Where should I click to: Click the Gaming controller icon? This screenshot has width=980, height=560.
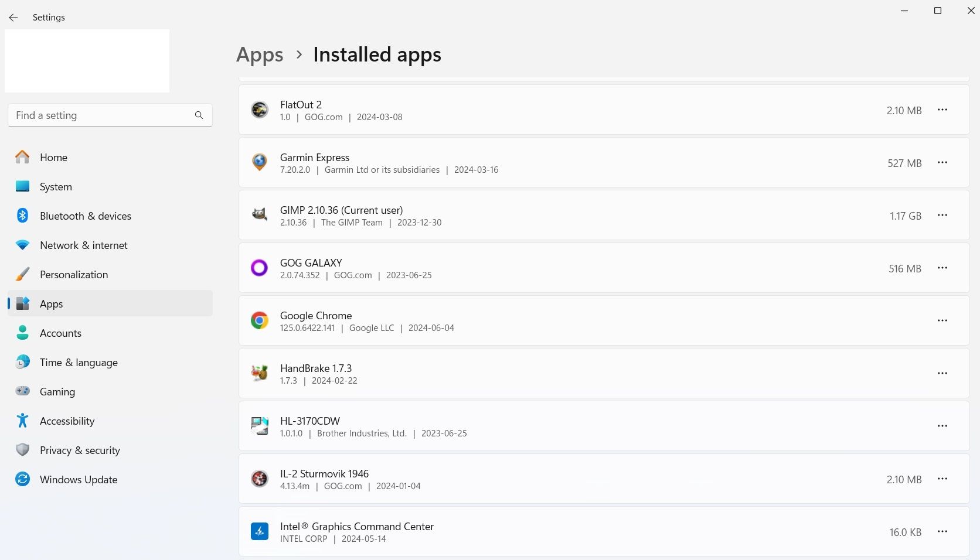(22, 391)
